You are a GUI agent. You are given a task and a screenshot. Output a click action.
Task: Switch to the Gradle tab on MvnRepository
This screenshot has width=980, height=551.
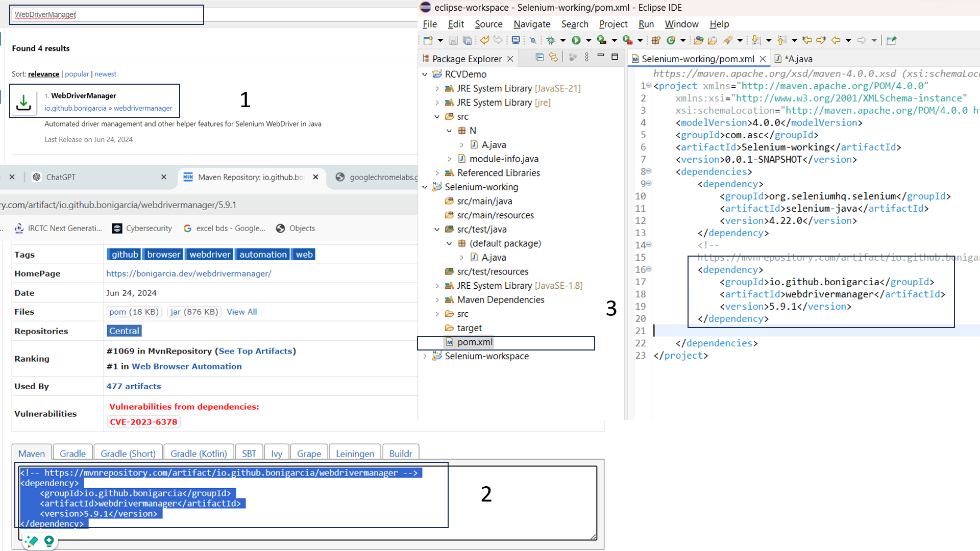[x=72, y=453]
